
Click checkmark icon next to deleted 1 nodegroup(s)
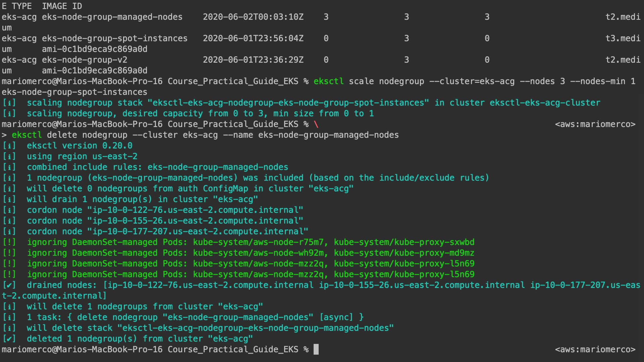coord(9,339)
